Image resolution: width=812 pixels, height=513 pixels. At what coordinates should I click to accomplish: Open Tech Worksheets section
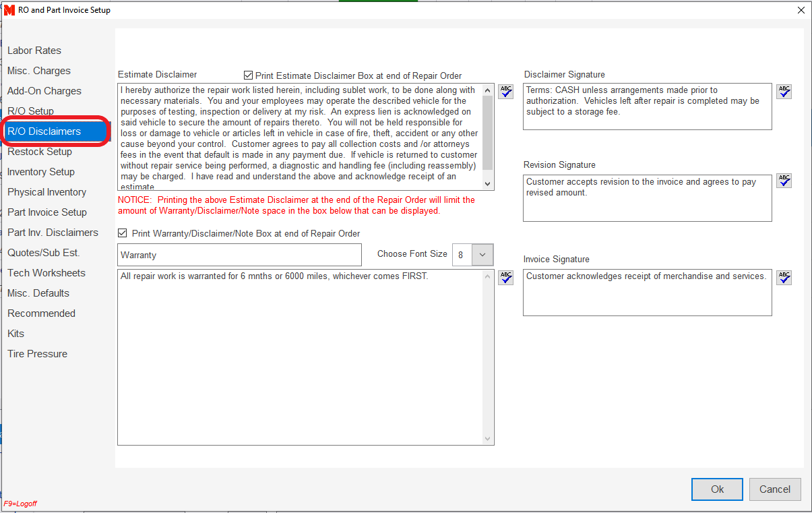46,273
